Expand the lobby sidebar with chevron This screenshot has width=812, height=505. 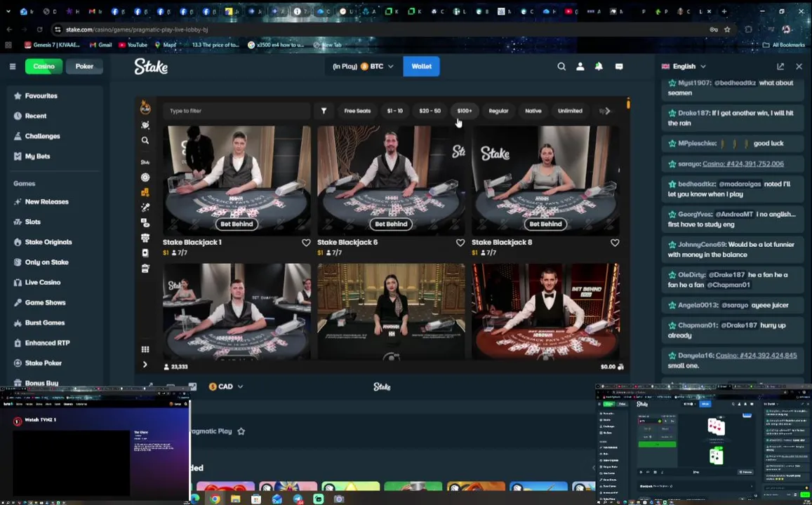coord(145,364)
